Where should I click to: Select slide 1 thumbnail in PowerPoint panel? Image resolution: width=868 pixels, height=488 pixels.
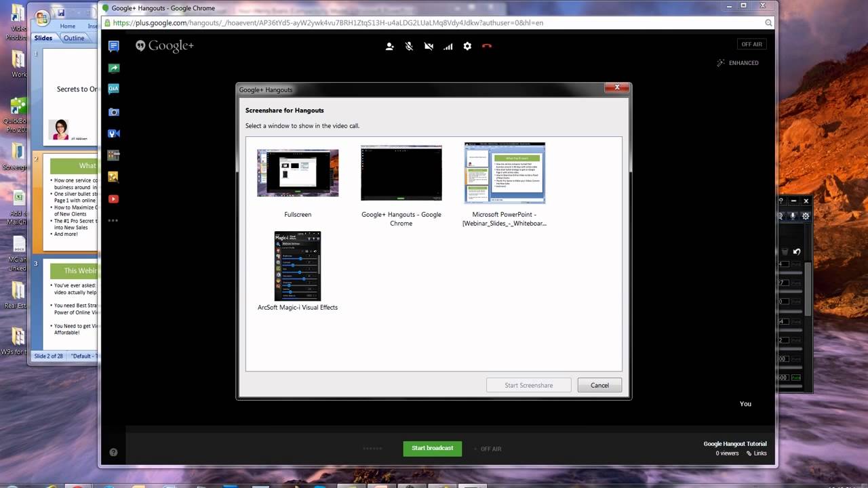click(71, 96)
